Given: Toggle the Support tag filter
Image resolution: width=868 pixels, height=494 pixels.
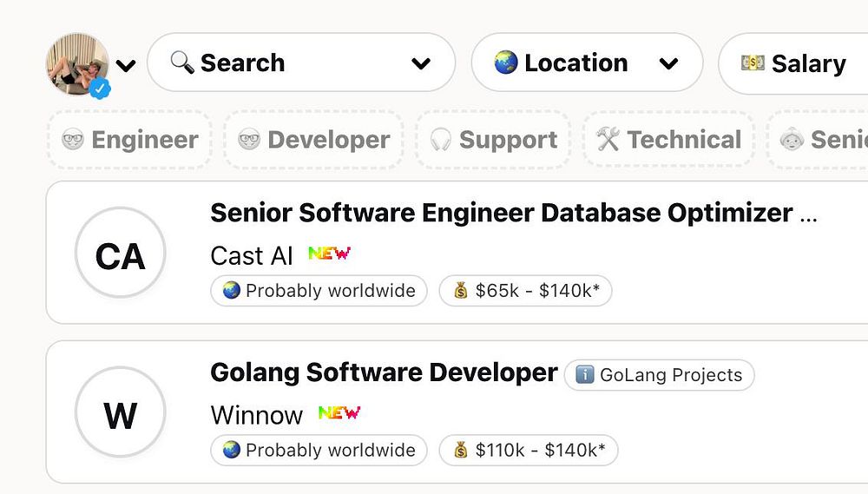Looking at the screenshot, I should click(493, 140).
